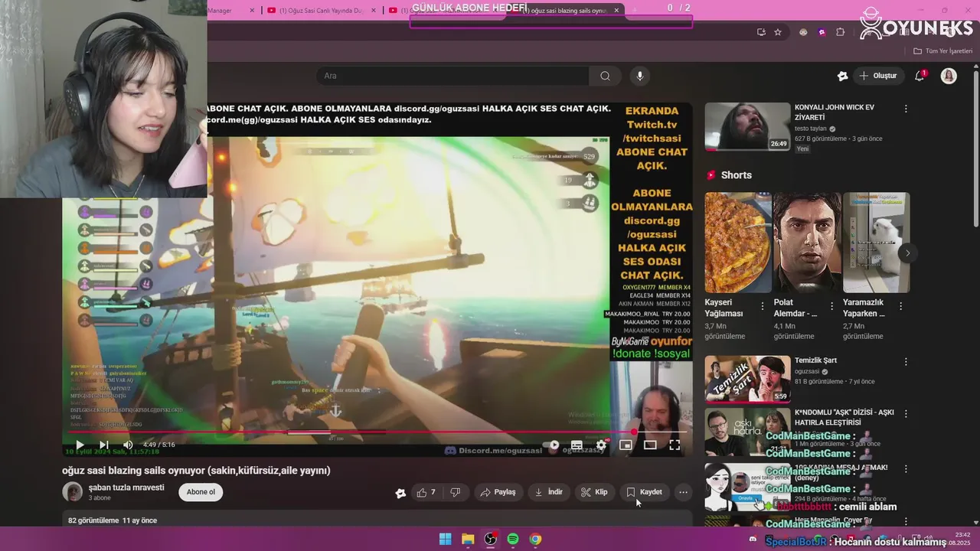Viewport: 980px width, 551px height.
Task: Click install app icon in address bar
Action: (x=761, y=32)
